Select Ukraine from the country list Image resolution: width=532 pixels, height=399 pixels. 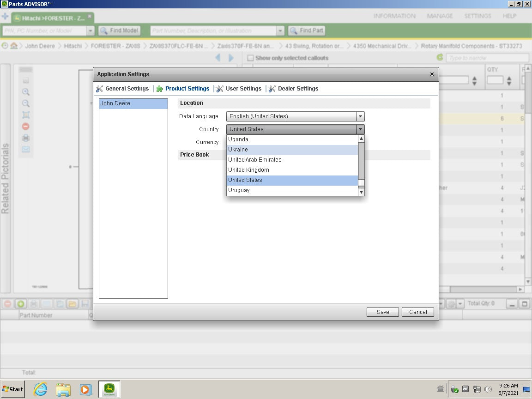click(292, 150)
